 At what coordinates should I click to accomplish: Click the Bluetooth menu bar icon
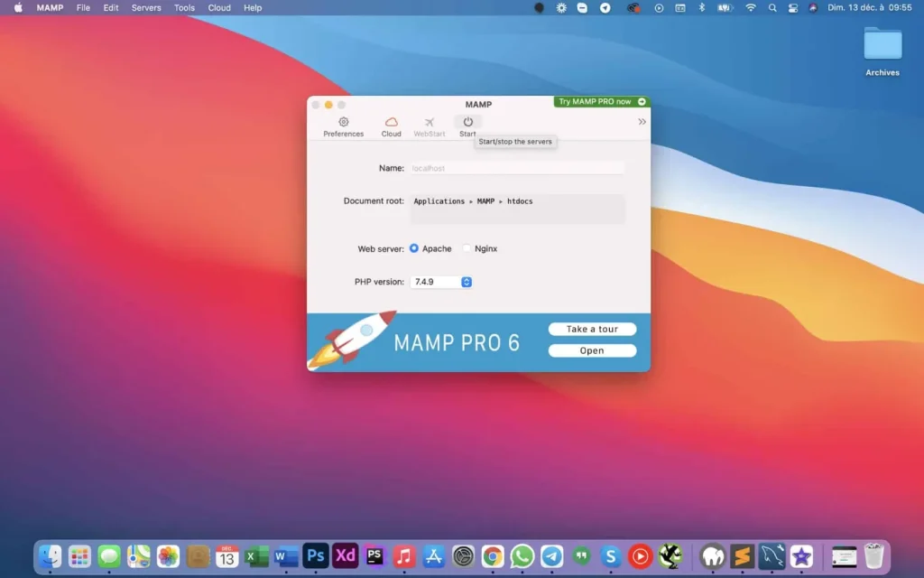click(x=701, y=7)
